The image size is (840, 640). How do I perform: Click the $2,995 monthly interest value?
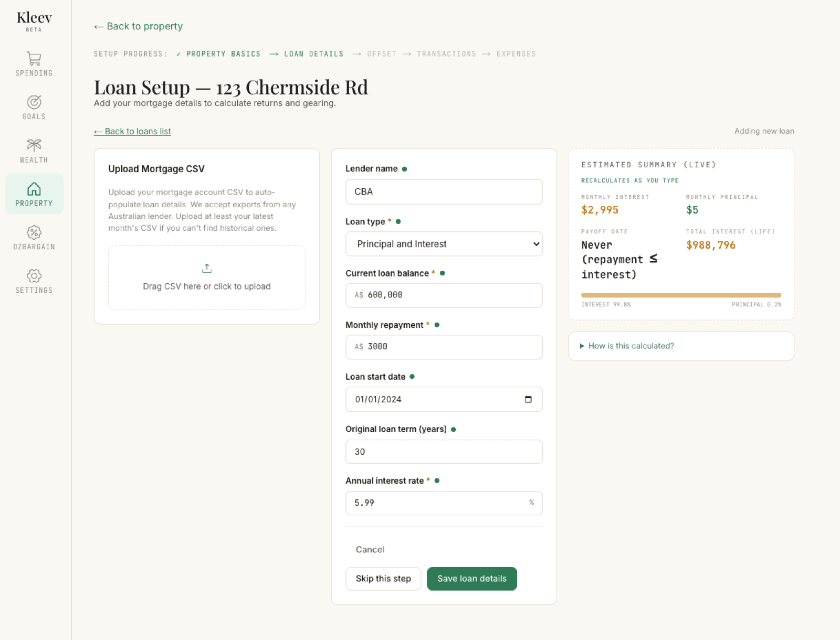(x=600, y=210)
